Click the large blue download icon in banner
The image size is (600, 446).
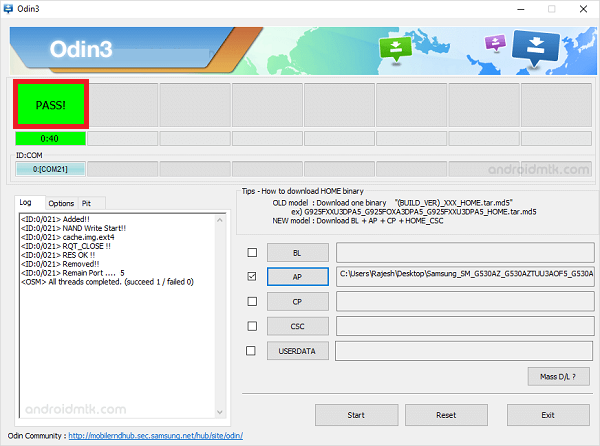click(535, 47)
